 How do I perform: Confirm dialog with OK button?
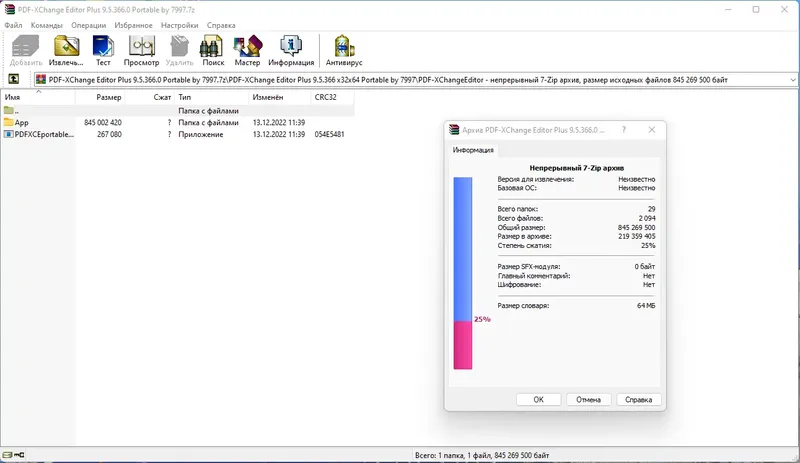pyautogui.click(x=538, y=400)
